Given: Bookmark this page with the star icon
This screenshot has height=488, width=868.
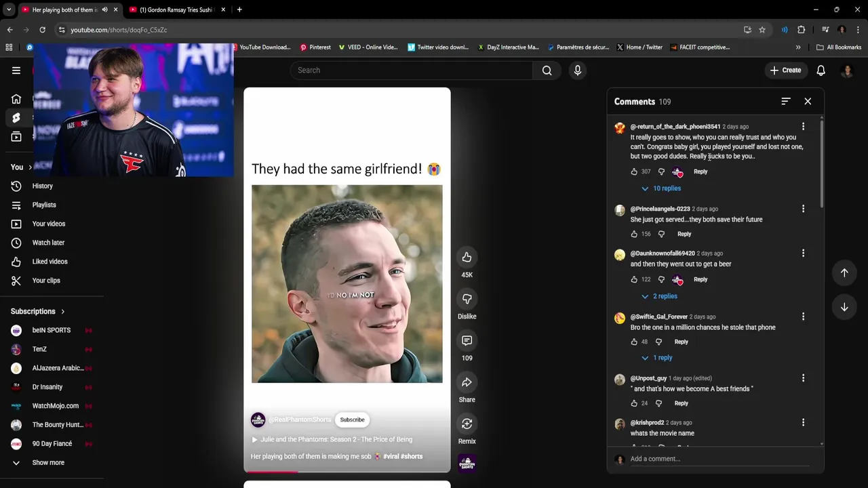Looking at the screenshot, I should point(762,30).
